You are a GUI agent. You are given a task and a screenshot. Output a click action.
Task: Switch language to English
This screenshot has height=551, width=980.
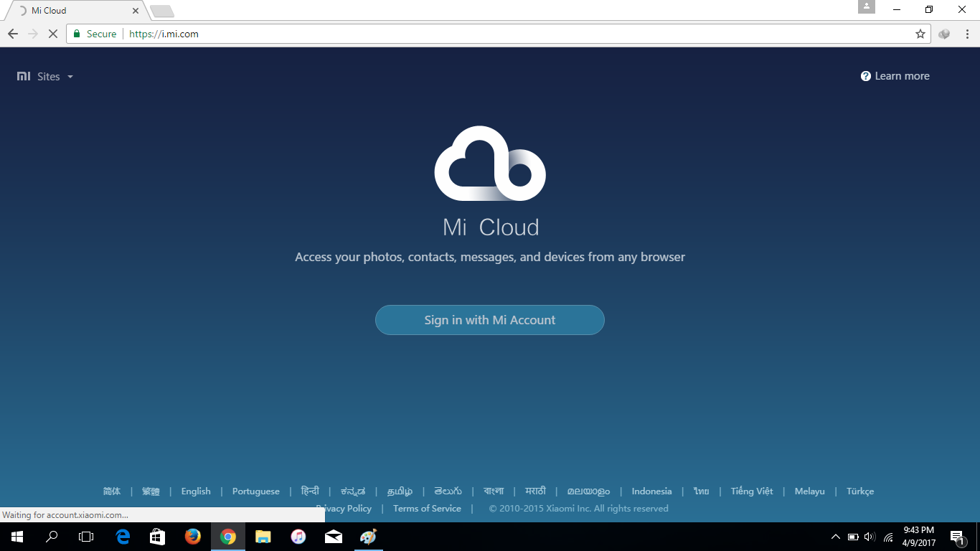coord(196,491)
